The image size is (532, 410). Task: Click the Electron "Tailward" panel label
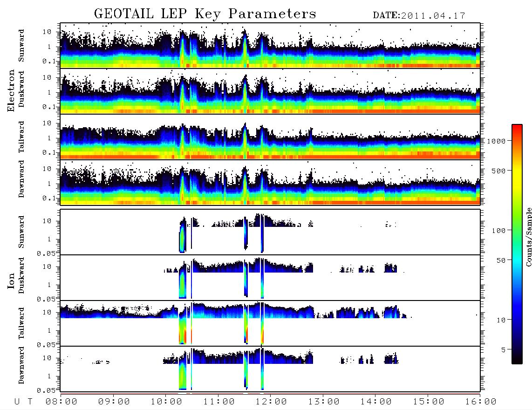(x=21, y=137)
